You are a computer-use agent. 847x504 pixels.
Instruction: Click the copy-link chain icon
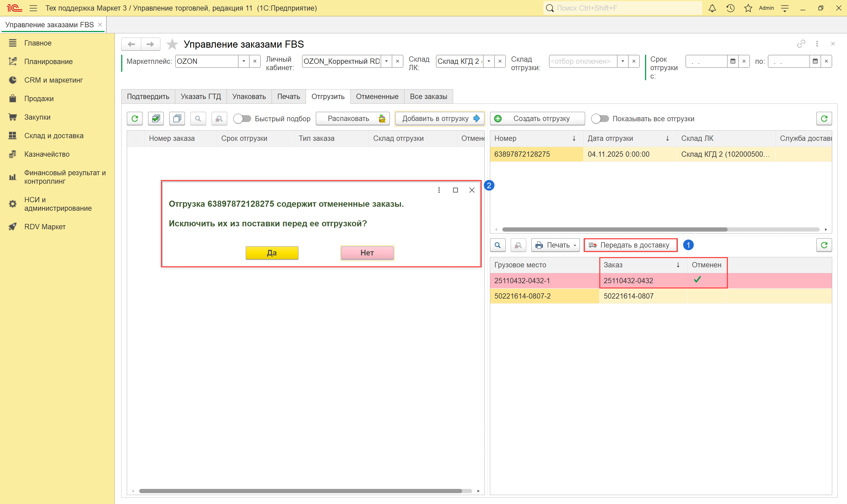(x=801, y=44)
